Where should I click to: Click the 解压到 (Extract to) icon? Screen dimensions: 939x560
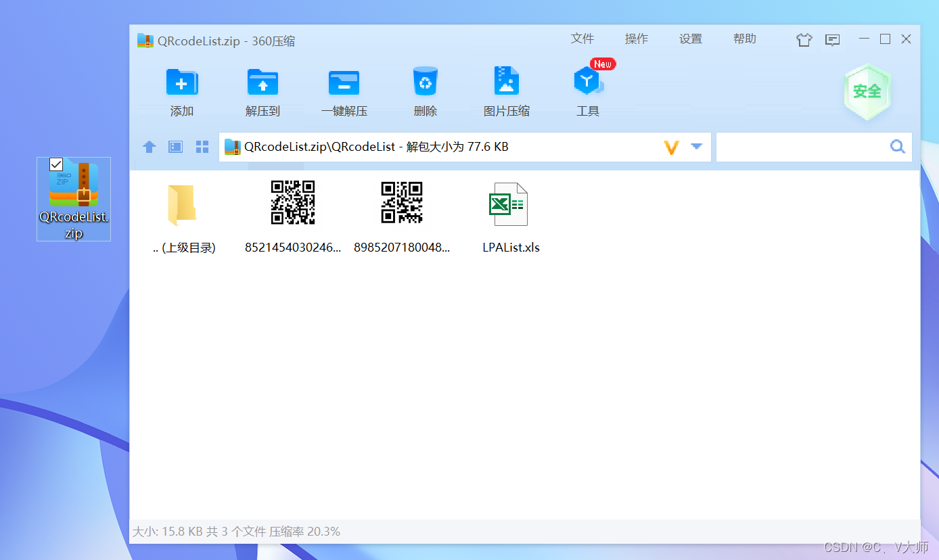point(262,83)
